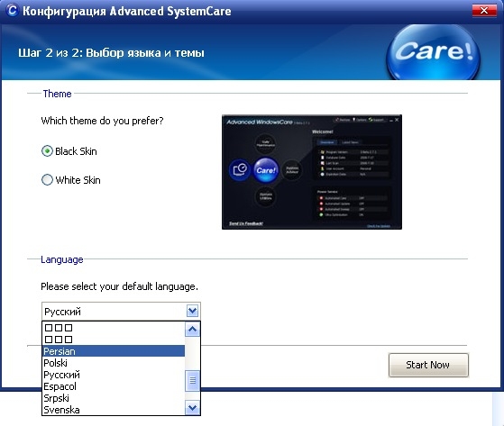
Task: Click the blue Care! logo orb
Action: [x=433, y=52]
